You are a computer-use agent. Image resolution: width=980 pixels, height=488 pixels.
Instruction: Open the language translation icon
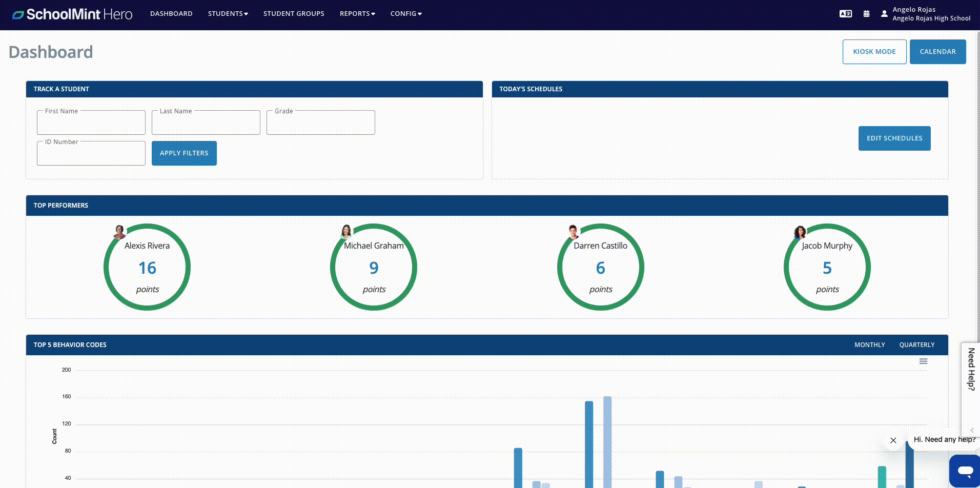coord(845,14)
